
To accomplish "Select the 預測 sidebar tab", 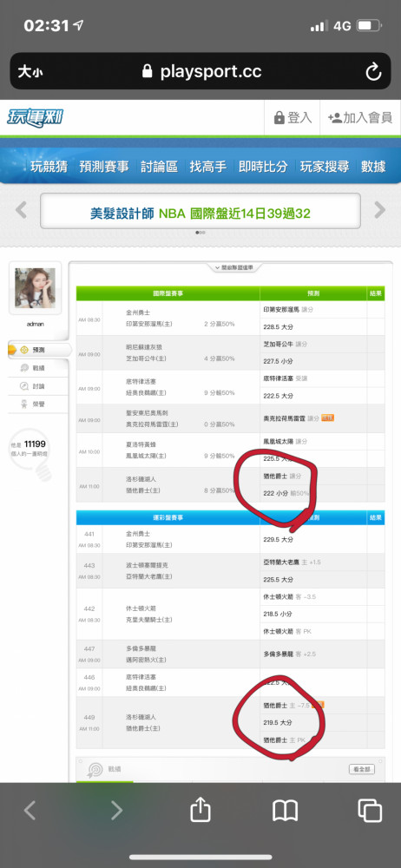I will click(x=39, y=350).
